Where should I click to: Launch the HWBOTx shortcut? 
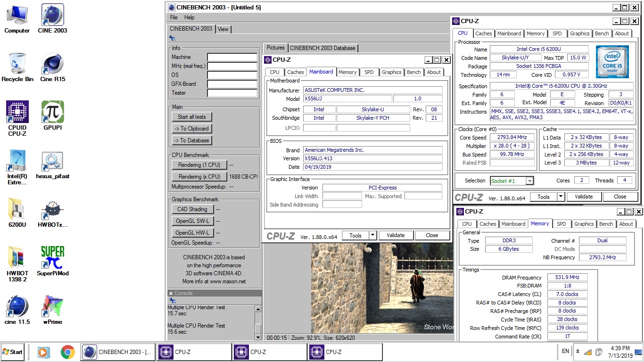tap(52, 213)
